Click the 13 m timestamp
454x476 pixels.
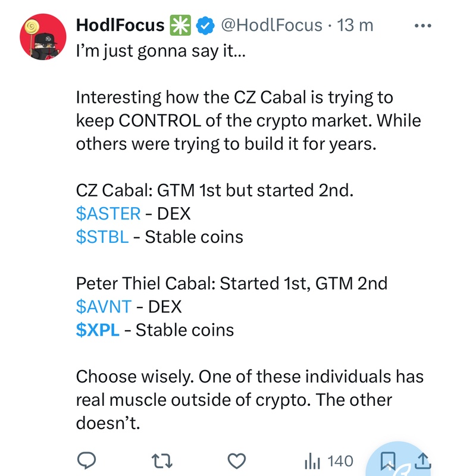(355, 26)
